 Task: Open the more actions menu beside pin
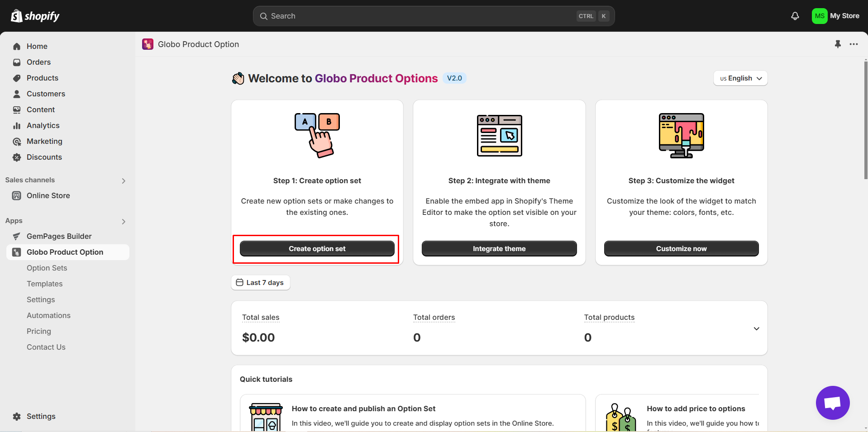click(854, 44)
